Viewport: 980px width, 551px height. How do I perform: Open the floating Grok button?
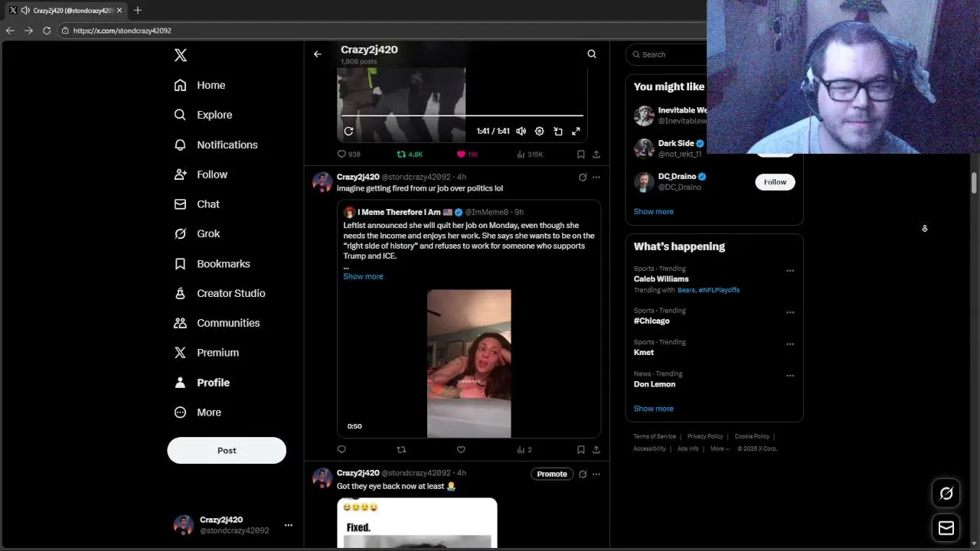click(x=946, y=494)
